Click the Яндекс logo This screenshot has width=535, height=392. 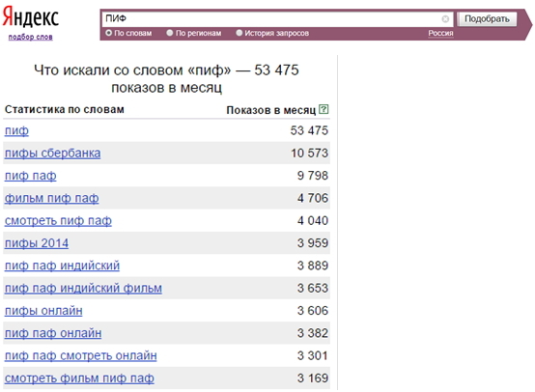(31, 16)
